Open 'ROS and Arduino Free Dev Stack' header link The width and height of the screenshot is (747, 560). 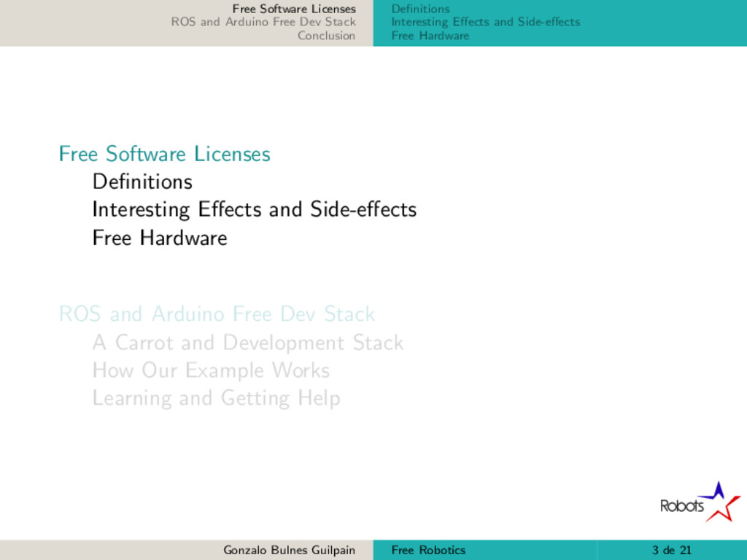pos(263,22)
